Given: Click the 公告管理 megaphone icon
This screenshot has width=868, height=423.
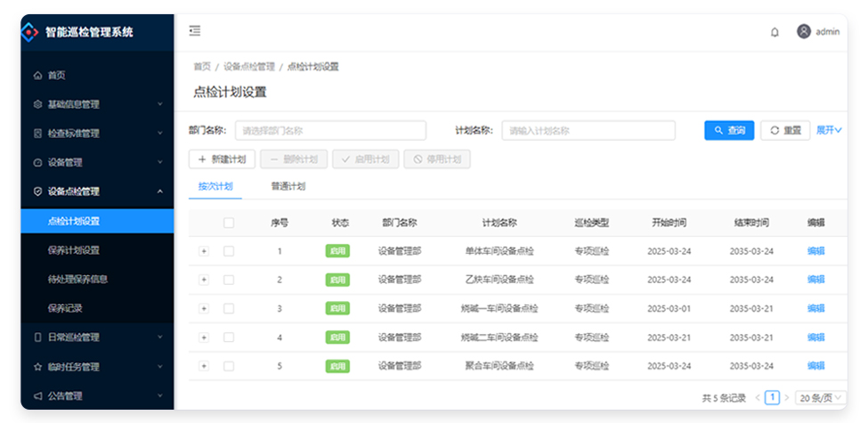Looking at the screenshot, I should pos(37,395).
